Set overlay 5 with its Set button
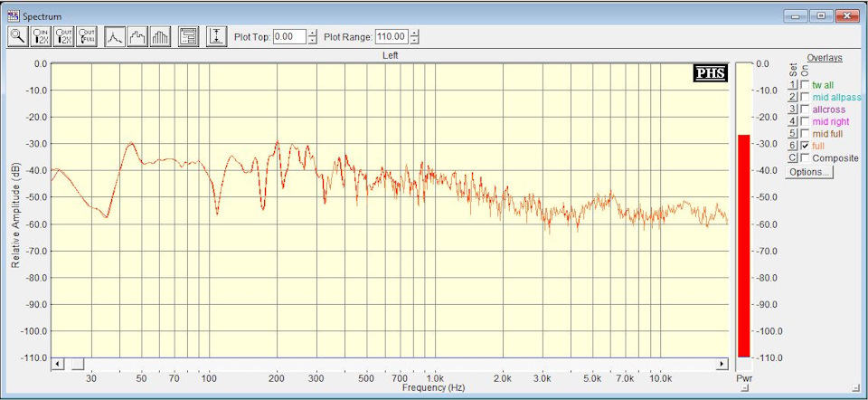This screenshot has height=400, width=868. click(x=793, y=134)
